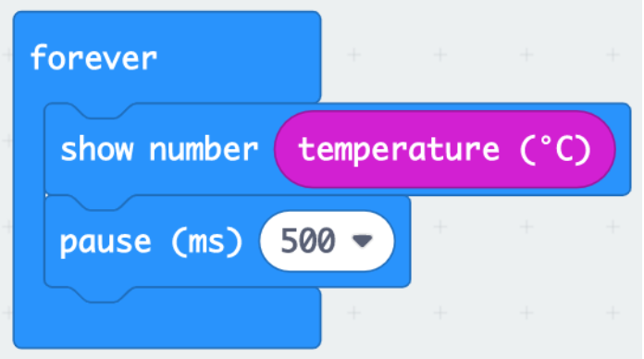The height and width of the screenshot is (359, 644).
Task: Click the word 'show' in the block
Action: click(x=97, y=149)
